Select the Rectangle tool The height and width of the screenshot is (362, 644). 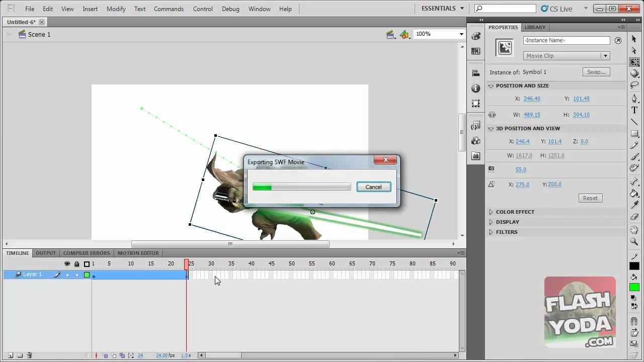(634, 134)
